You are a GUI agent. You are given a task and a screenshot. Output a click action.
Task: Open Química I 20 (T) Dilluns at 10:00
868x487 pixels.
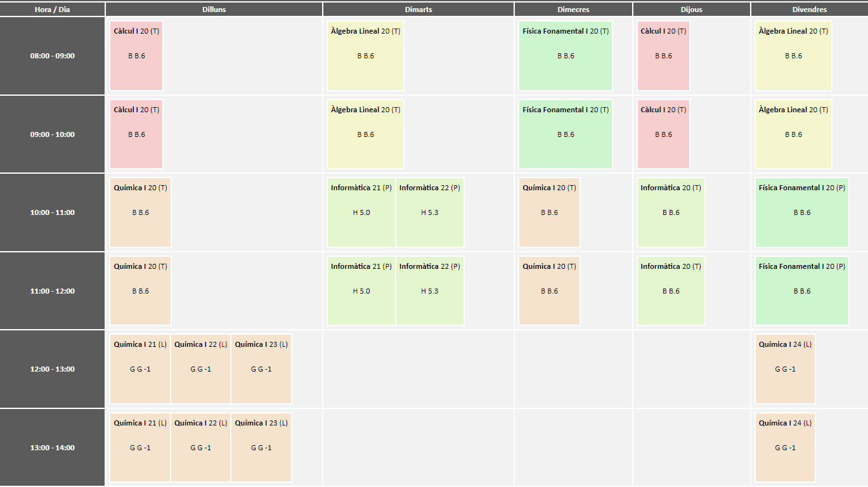(x=140, y=212)
